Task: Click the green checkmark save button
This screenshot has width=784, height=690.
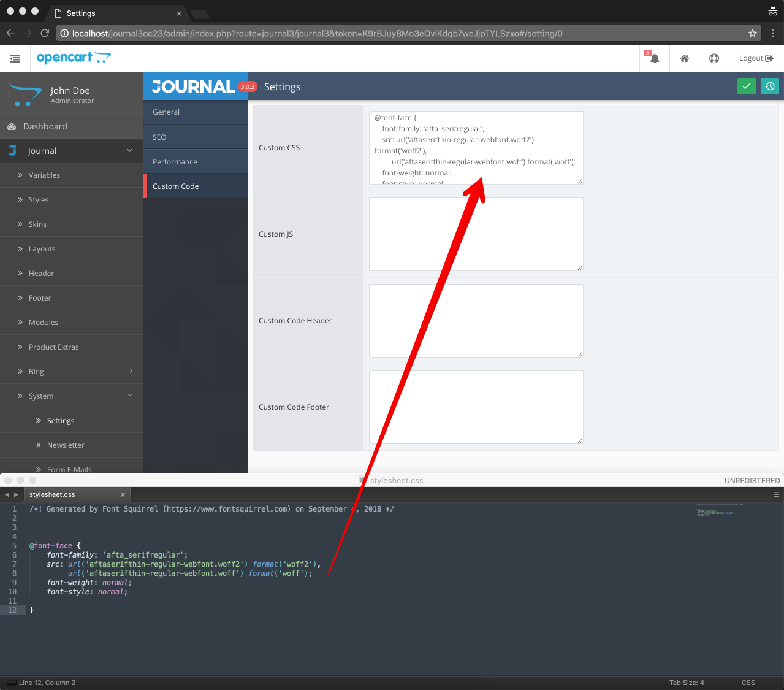Action: click(746, 86)
